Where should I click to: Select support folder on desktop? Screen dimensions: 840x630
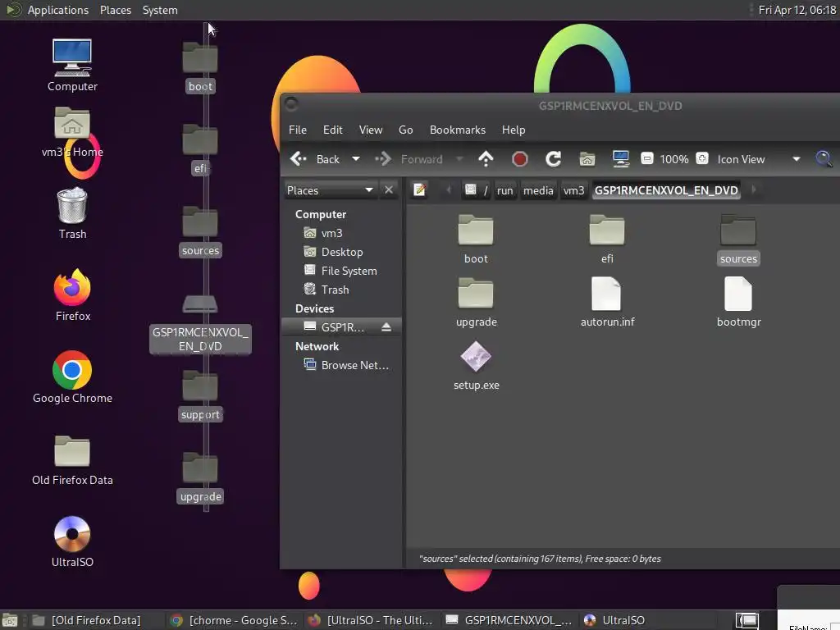click(x=200, y=395)
